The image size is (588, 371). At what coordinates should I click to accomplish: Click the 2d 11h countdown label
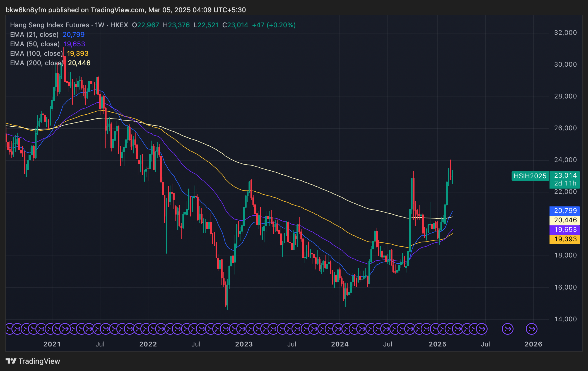[x=565, y=184]
